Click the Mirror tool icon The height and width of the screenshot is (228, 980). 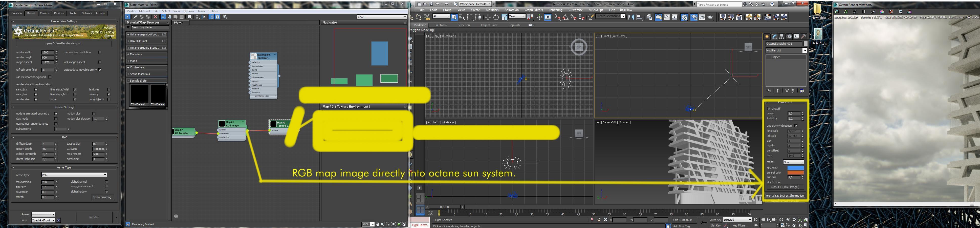point(631,17)
